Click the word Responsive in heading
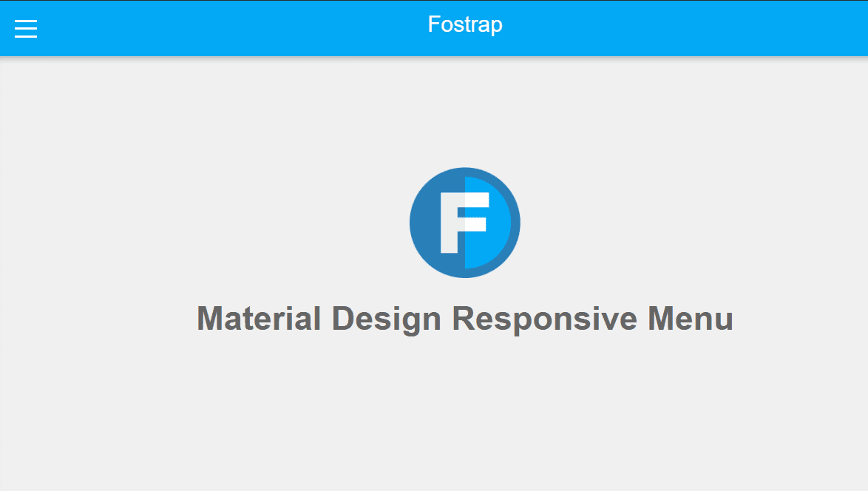Image resolution: width=868 pixels, height=491 pixels. 544,319
